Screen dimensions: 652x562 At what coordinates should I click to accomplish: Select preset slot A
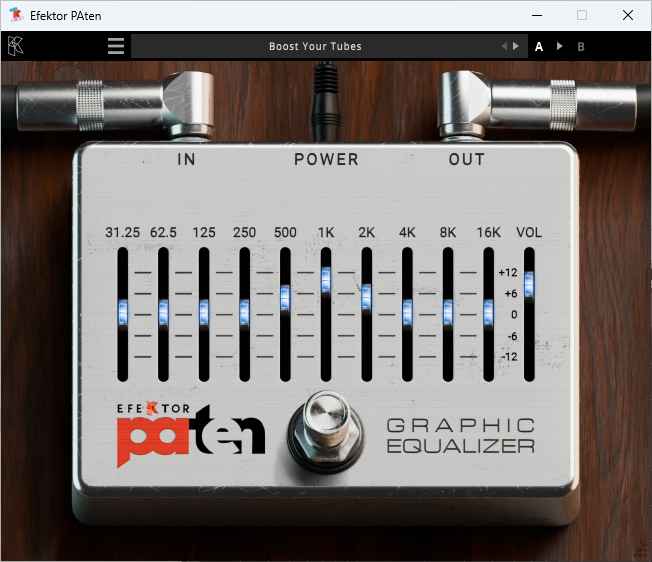click(539, 46)
